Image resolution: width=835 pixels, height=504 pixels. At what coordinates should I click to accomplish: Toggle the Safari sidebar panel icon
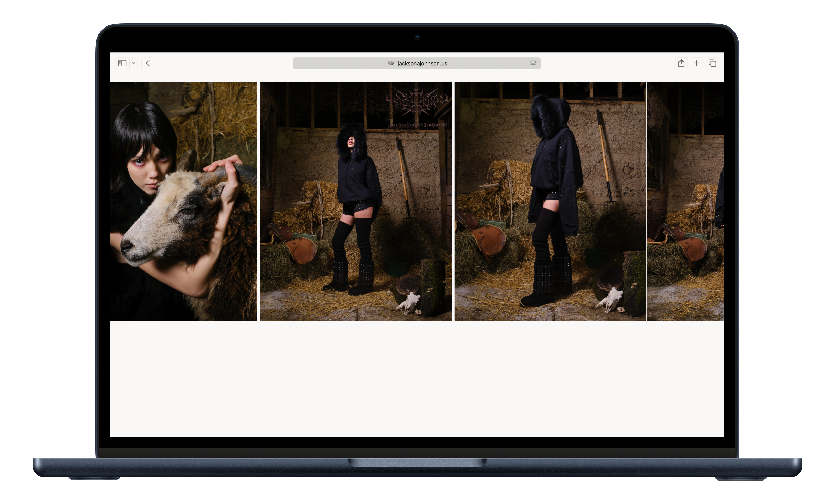(122, 63)
